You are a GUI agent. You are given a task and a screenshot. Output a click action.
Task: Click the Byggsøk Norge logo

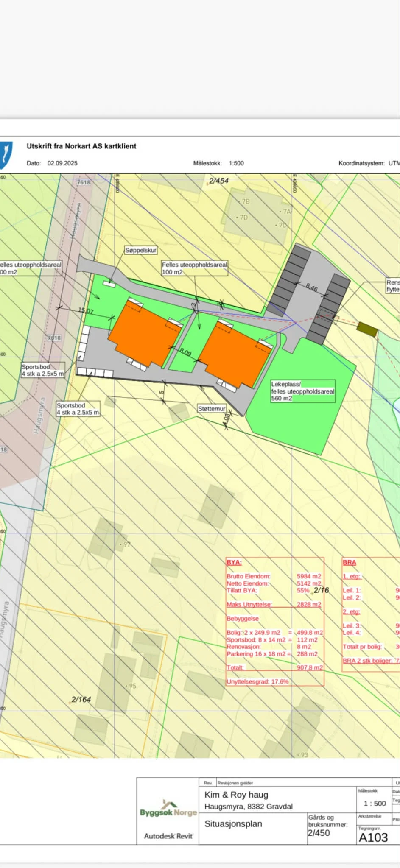[168, 809]
